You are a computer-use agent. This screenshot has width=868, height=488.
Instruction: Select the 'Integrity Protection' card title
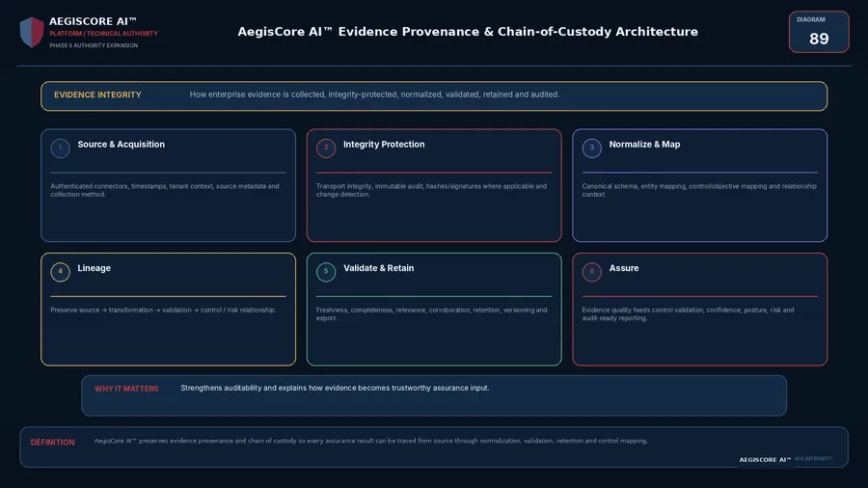(x=384, y=145)
